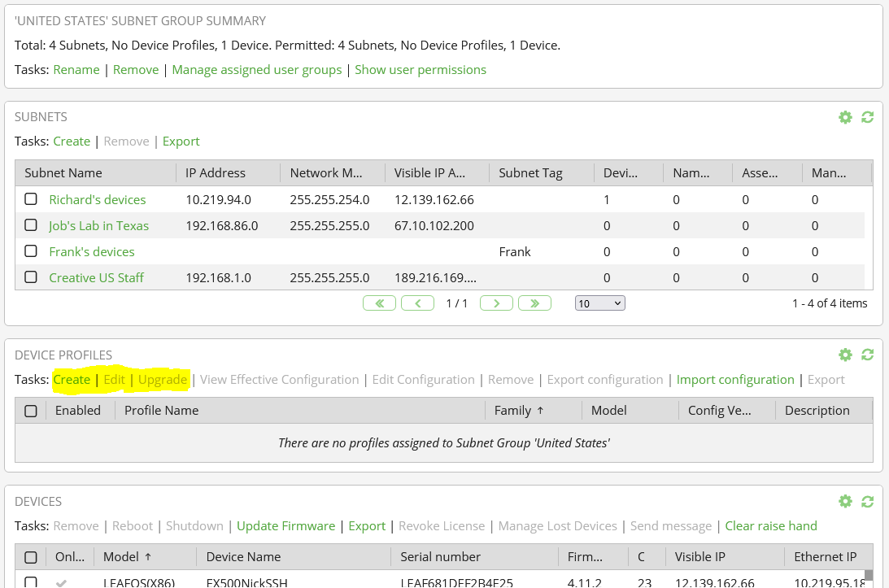Image resolution: width=889 pixels, height=588 pixels.
Task: Tick the Creative US Staff checkbox
Action: pyautogui.click(x=31, y=277)
